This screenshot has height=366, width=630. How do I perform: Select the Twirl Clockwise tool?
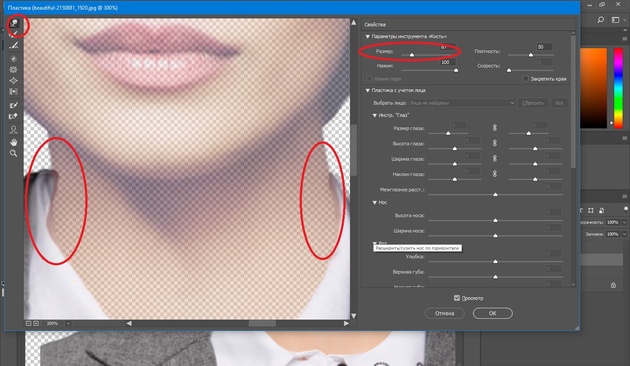(14, 59)
